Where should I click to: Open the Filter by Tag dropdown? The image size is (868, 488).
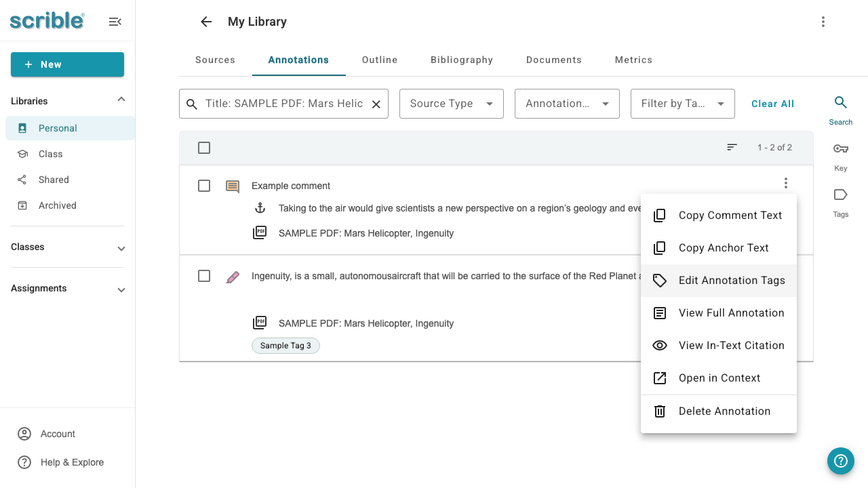pyautogui.click(x=683, y=104)
